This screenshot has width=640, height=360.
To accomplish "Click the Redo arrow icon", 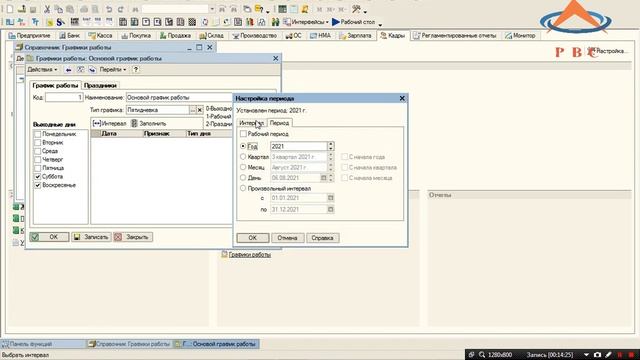I will (x=121, y=9).
